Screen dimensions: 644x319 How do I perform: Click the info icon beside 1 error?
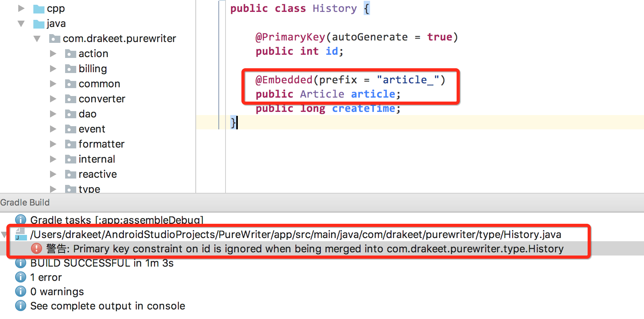(21, 277)
